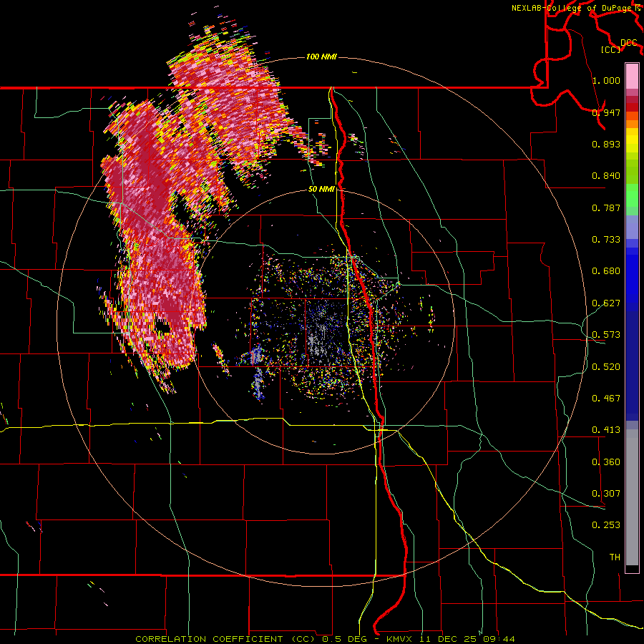Select the 0.627 legend value
The height and width of the screenshot is (644, 644).
tap(606, 303)
